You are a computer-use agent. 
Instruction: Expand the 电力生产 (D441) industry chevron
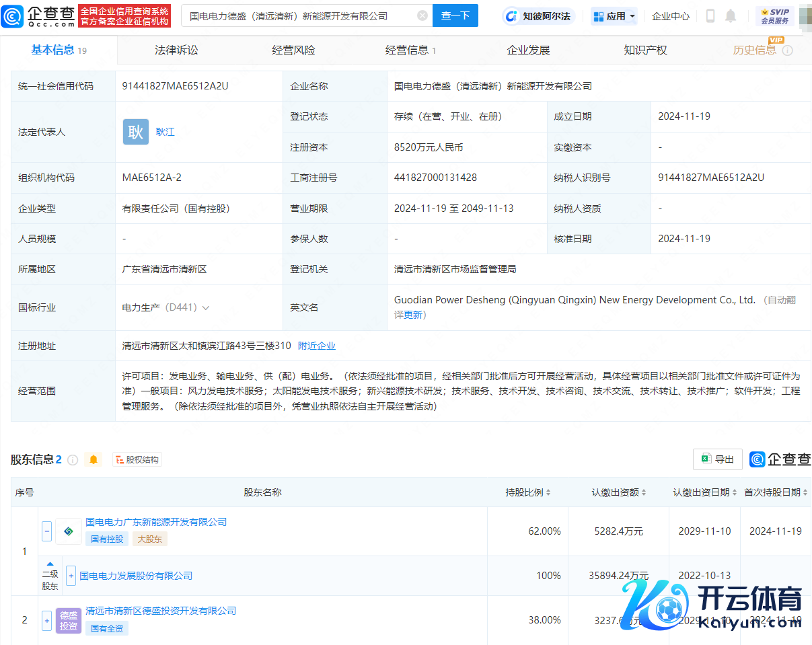(206, 307)
